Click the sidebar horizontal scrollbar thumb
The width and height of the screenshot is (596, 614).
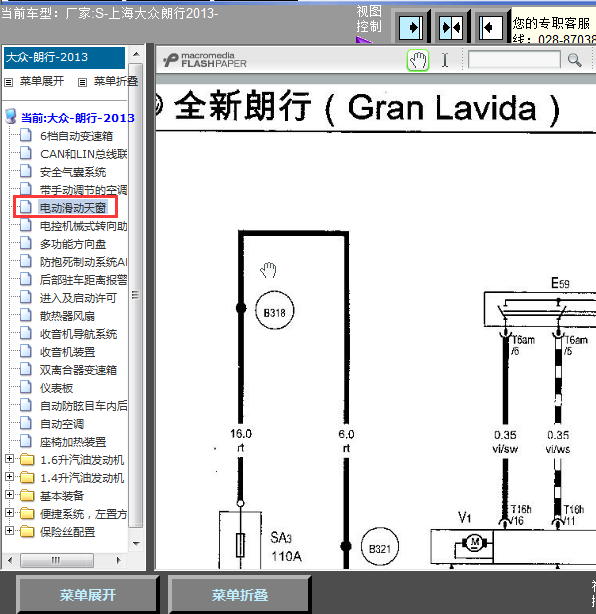click(56, 560)
